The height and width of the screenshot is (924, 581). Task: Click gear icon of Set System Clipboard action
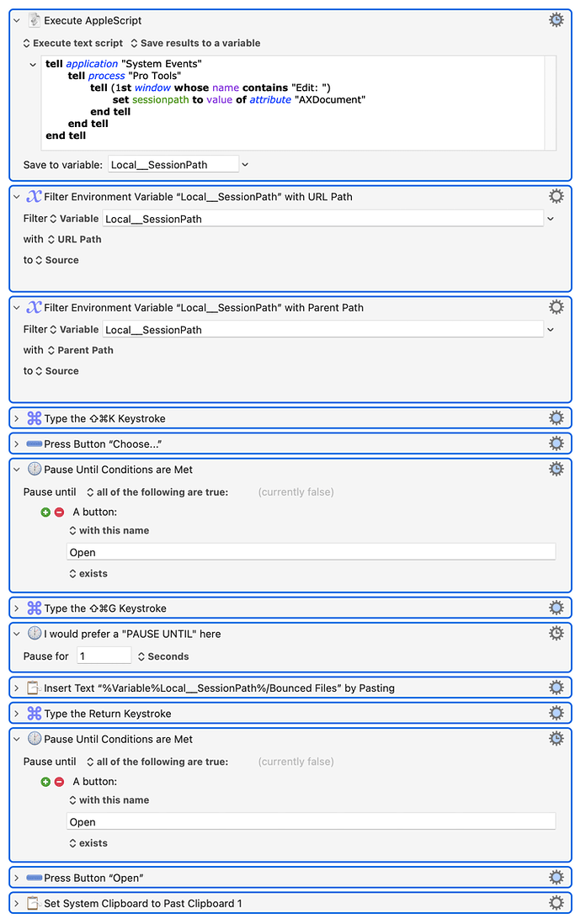click(556, 903)
